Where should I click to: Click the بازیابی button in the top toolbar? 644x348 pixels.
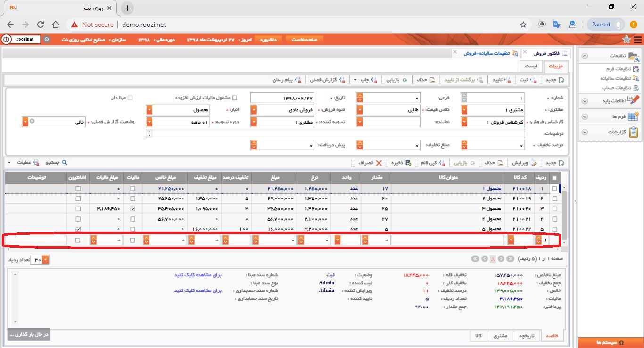[x=397, y=80]
